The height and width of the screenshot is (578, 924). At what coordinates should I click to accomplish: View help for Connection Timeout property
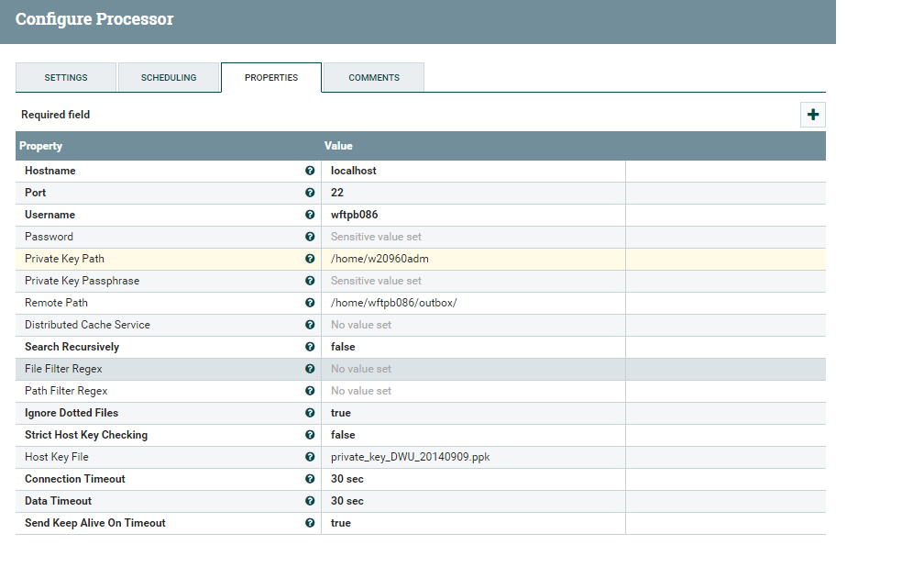(310, 479)
